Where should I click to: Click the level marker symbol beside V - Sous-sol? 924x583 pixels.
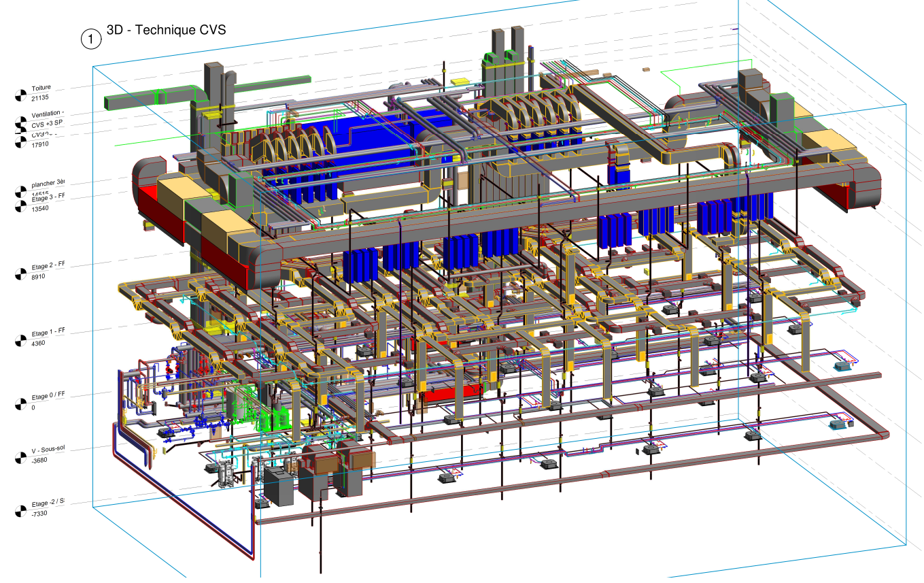coord(20,458)
